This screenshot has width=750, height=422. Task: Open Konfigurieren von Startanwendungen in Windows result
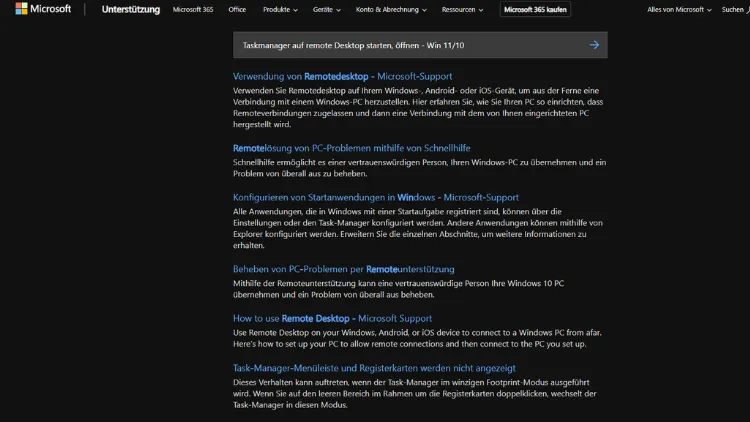(375, 197)
